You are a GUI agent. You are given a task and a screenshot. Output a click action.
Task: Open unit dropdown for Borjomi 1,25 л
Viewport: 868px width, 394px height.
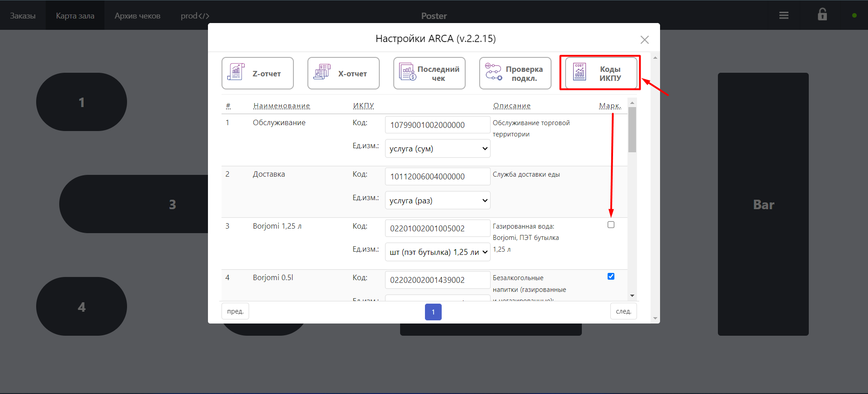point(438,252)
